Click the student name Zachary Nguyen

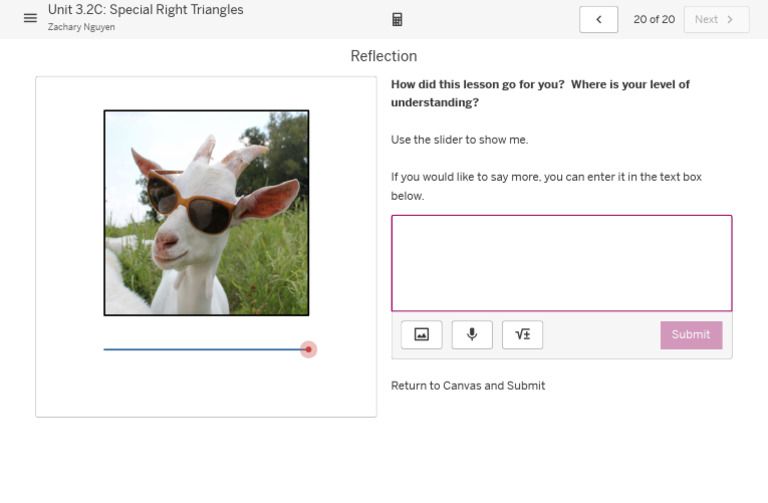click(81, 27)
